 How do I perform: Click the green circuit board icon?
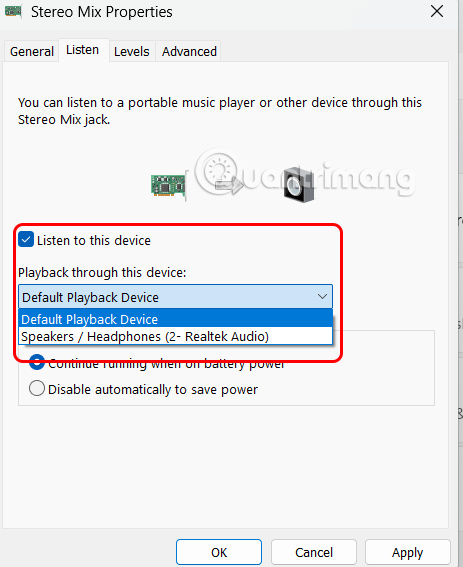tap(168, 185)
